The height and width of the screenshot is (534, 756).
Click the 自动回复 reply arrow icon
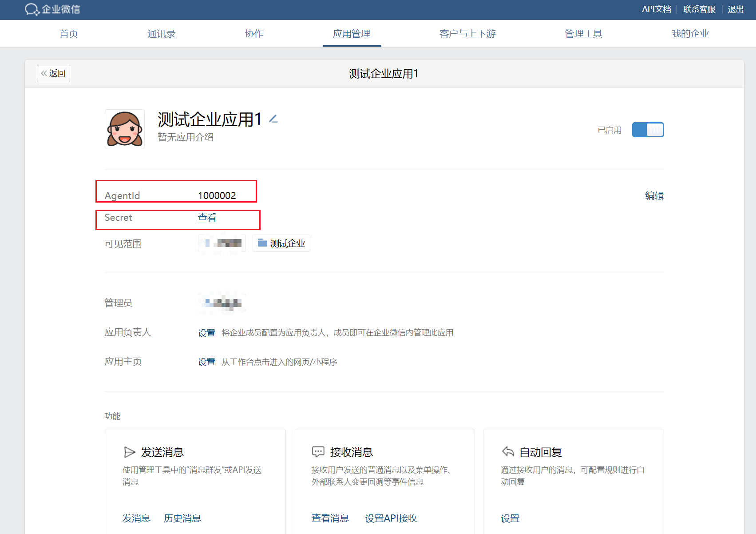pos(507,451)
